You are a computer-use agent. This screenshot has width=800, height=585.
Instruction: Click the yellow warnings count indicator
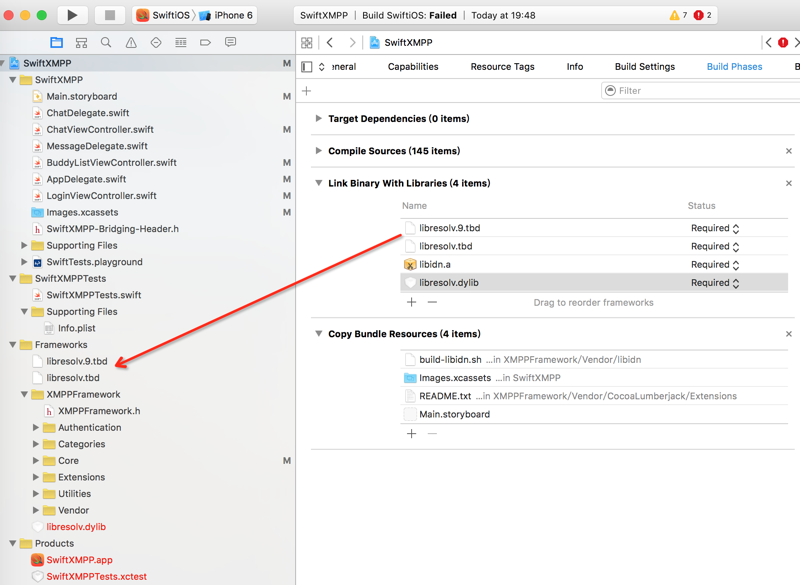pos(678,15)
